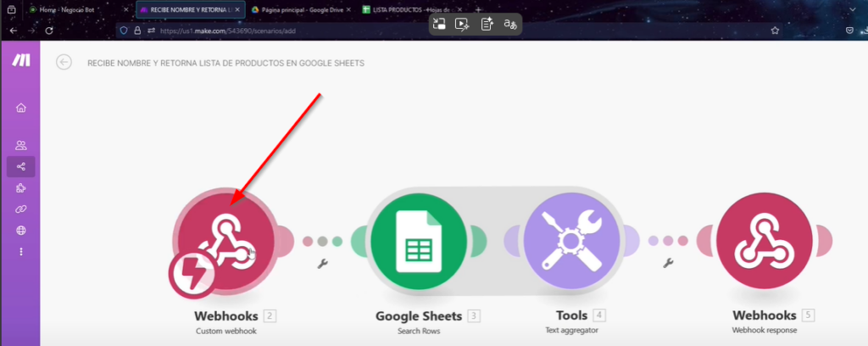Go back using the scenario back arrow
The height and width of the screenshot is (346, 868).
tap(64, 63)
